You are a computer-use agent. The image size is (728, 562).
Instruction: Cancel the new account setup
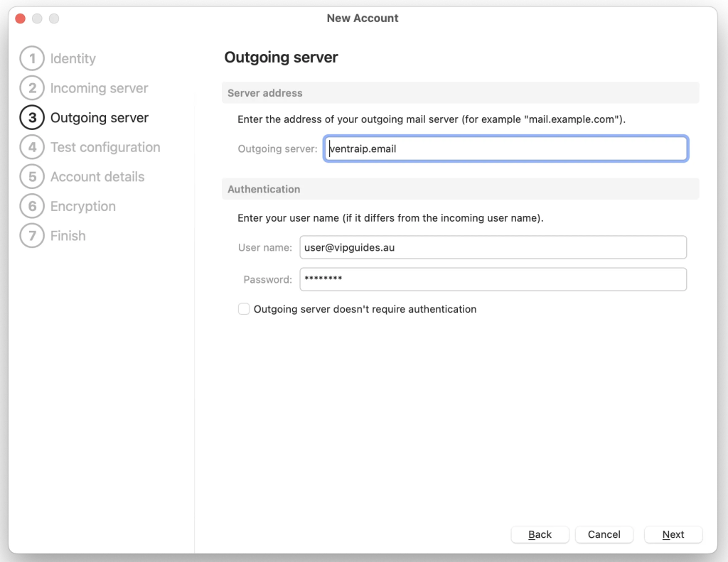coord(604,534)
